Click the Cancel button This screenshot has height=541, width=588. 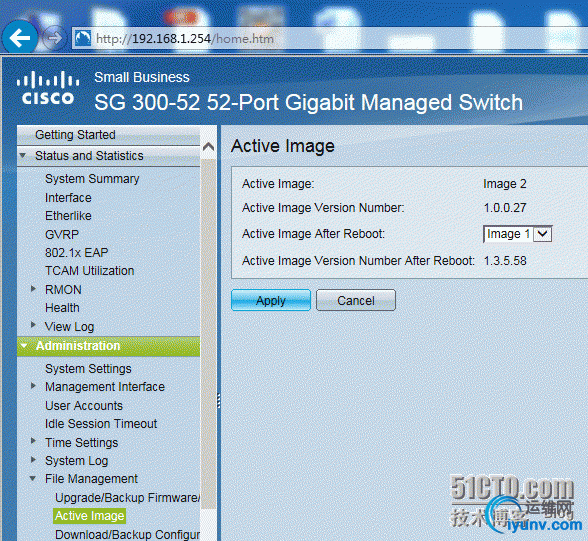coord(356,300)
